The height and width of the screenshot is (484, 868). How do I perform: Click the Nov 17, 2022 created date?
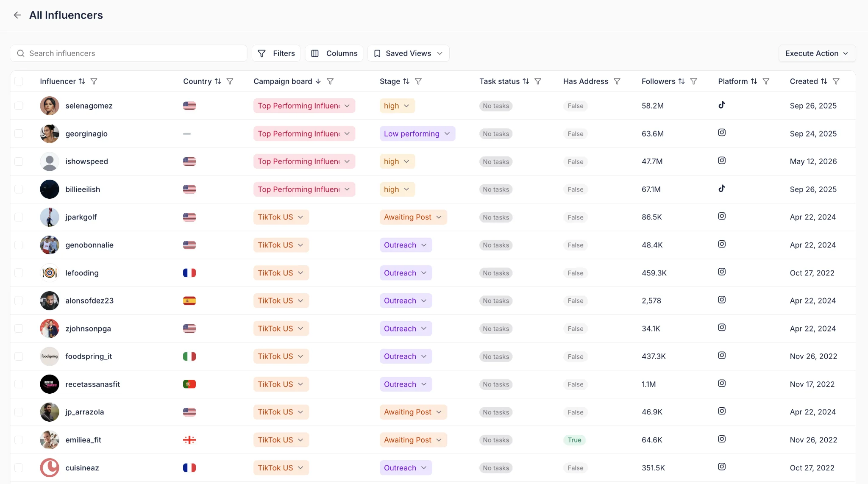tap(812, 384)
